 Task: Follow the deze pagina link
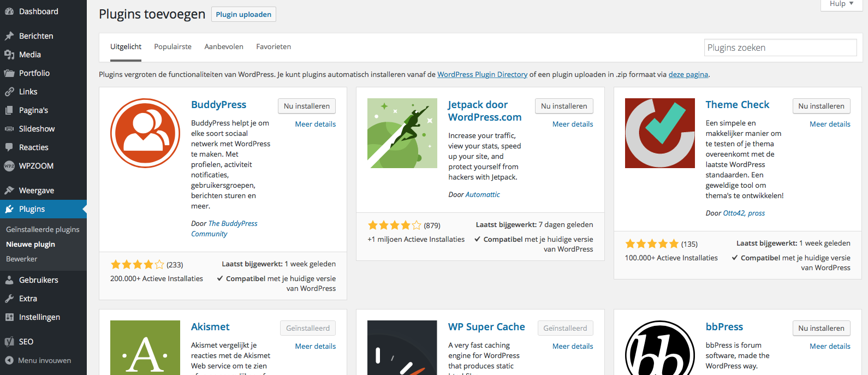[688, 75]
